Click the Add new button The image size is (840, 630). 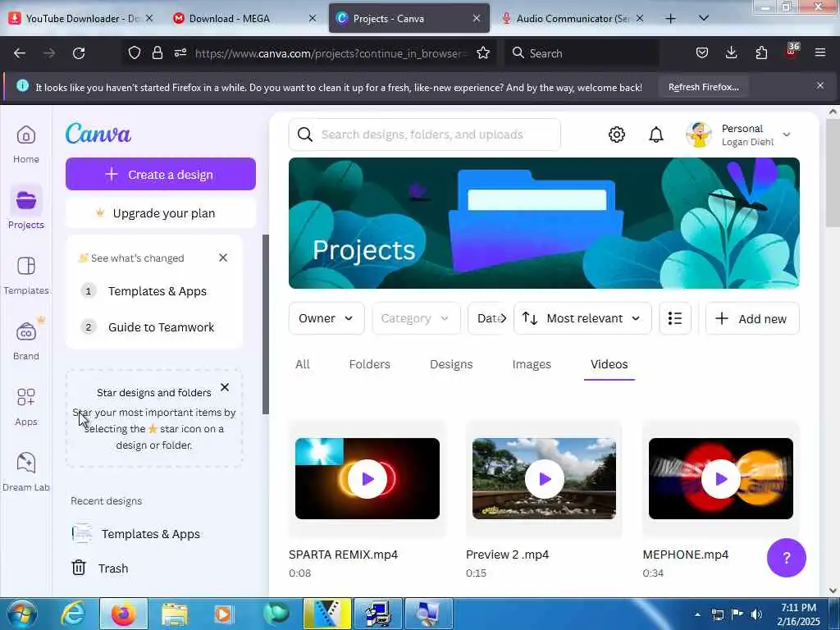[x=752, y=318]
